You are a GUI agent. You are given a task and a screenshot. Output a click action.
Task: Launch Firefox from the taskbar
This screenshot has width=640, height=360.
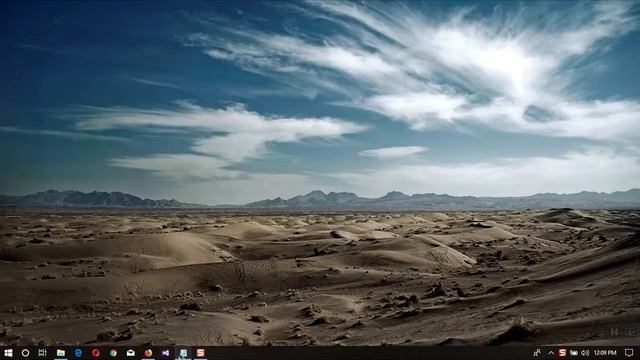click(148, 353)
